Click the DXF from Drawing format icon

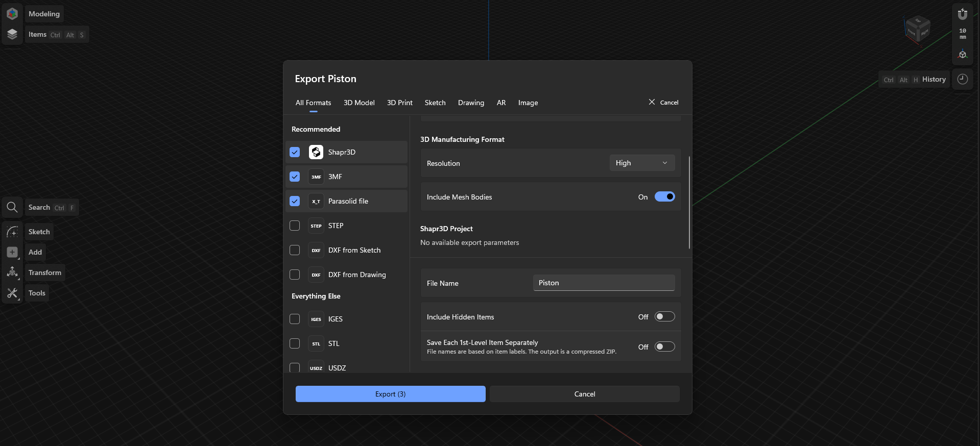(x=316, y=275)
